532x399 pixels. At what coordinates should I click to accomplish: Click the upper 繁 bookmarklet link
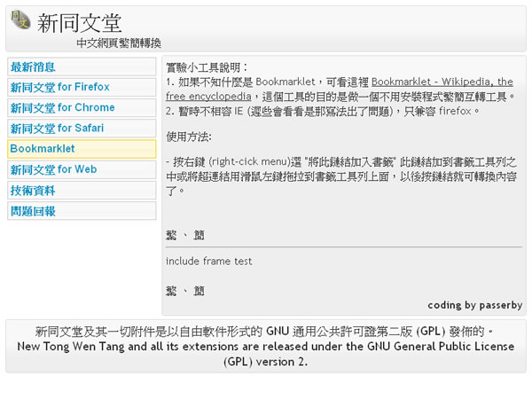point(171,235)
